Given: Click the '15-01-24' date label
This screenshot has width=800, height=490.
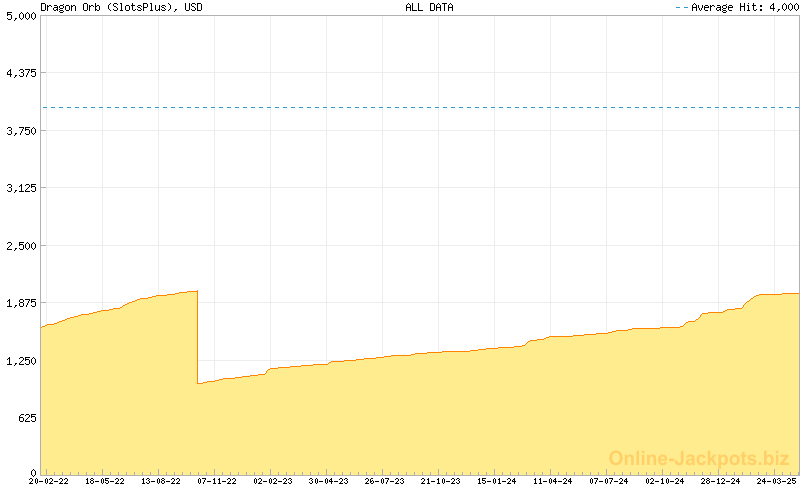Looking at the screenshot, I should (x=497, y=481).
